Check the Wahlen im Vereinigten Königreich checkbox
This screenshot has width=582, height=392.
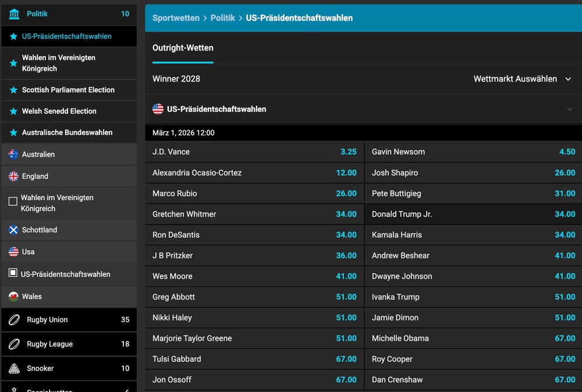tap(13, 202)
